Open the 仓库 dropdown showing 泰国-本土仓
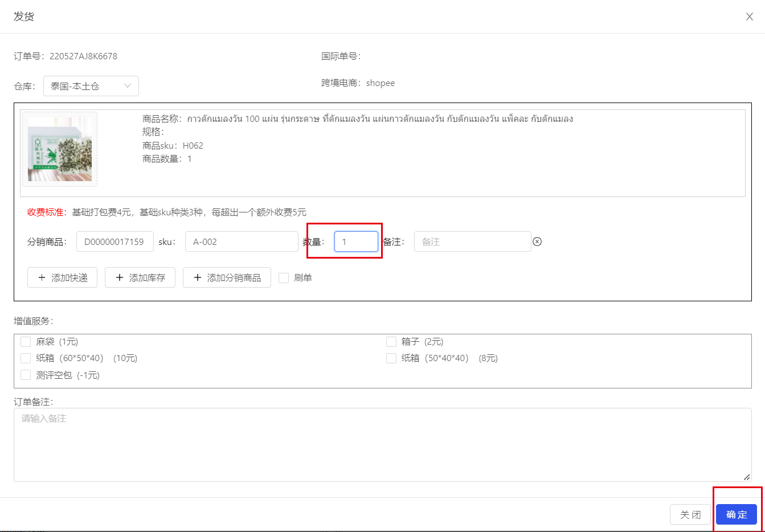Screen dimensions: 765x532 pos(91,86)
